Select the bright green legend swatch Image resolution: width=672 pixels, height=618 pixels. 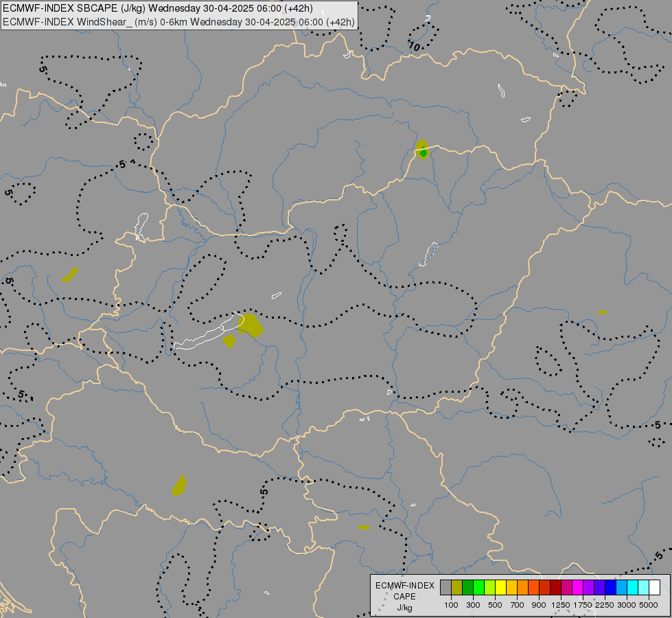pos(478,587)
